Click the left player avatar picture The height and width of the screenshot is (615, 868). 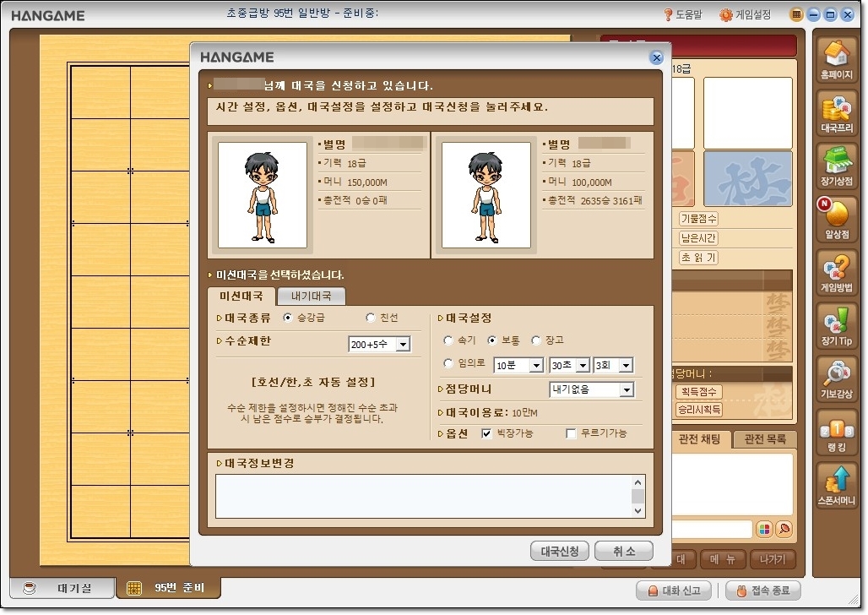click(263, 194)
